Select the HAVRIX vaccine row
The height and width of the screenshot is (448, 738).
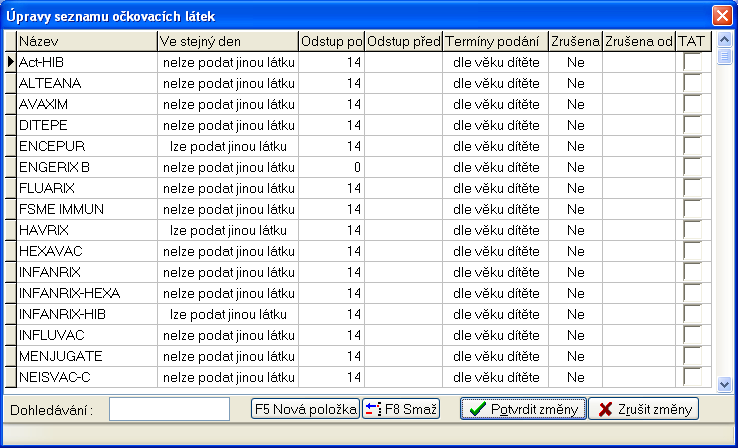86,230
